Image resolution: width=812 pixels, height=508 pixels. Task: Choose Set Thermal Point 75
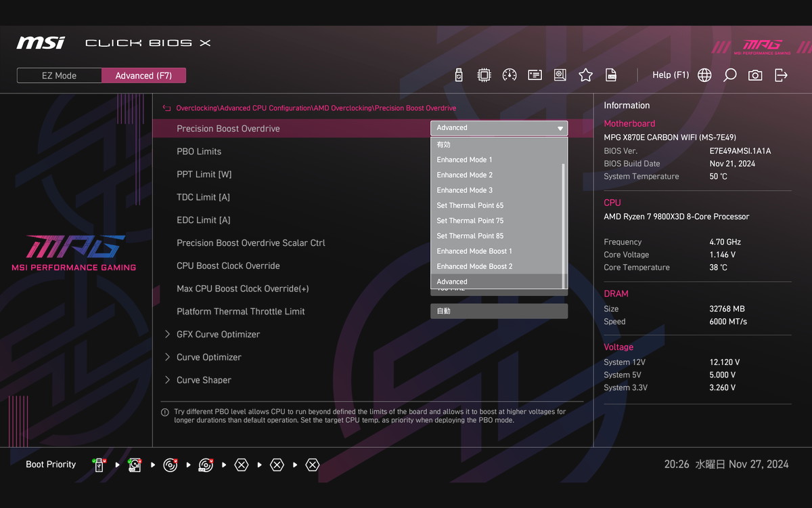click(x=497, y=221)
